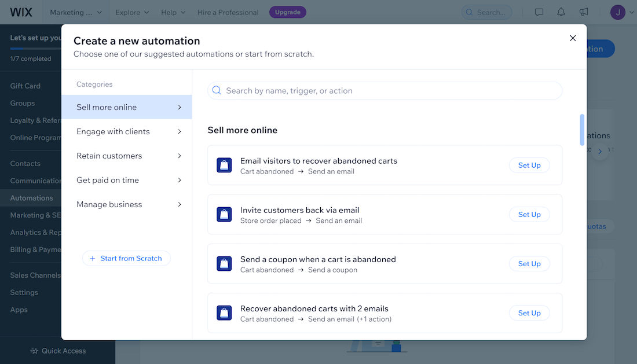637x364 pixels.
Task: Select the Sell more online category
Action: coord(127,107)
